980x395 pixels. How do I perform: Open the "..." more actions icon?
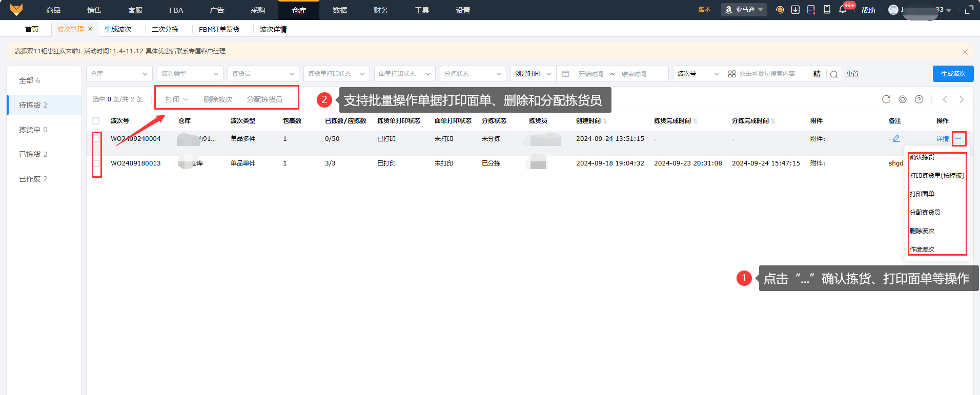[x=958, y=138]
